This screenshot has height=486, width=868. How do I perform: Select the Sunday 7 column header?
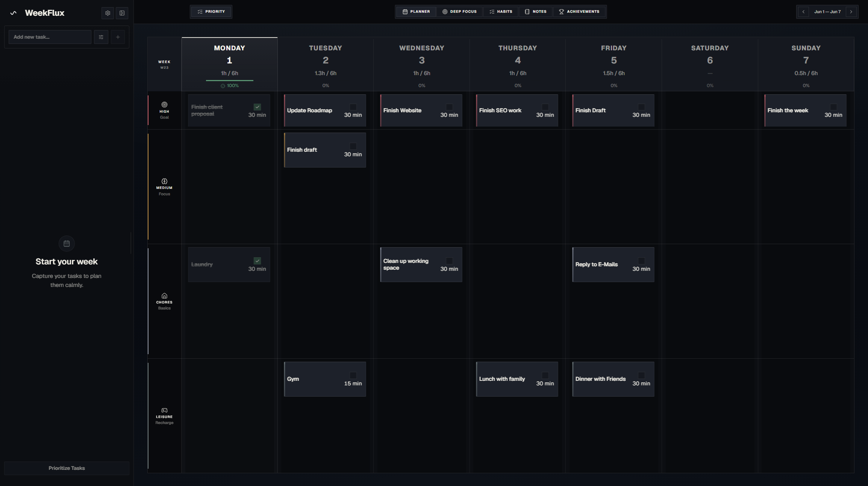[x=806, y=64]
